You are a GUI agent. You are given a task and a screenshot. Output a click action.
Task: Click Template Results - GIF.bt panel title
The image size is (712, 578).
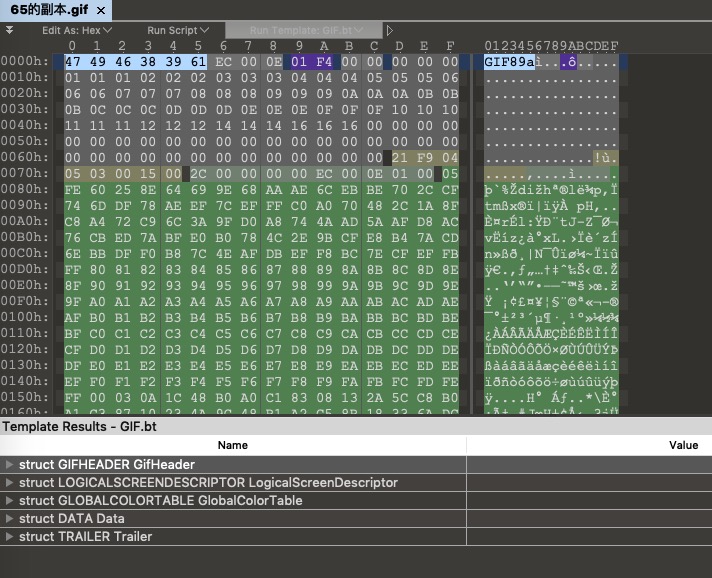point(79,427)
